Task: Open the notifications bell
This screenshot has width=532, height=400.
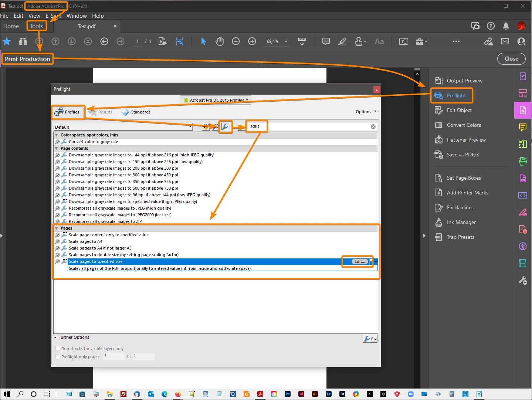Action: pyautogui.click(x=506, y=26)
